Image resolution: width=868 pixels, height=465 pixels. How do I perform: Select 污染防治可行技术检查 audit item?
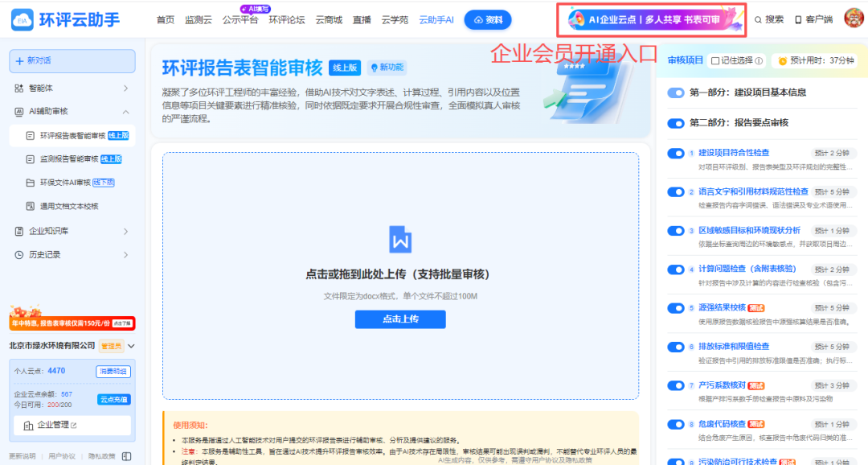pos(739,462)
